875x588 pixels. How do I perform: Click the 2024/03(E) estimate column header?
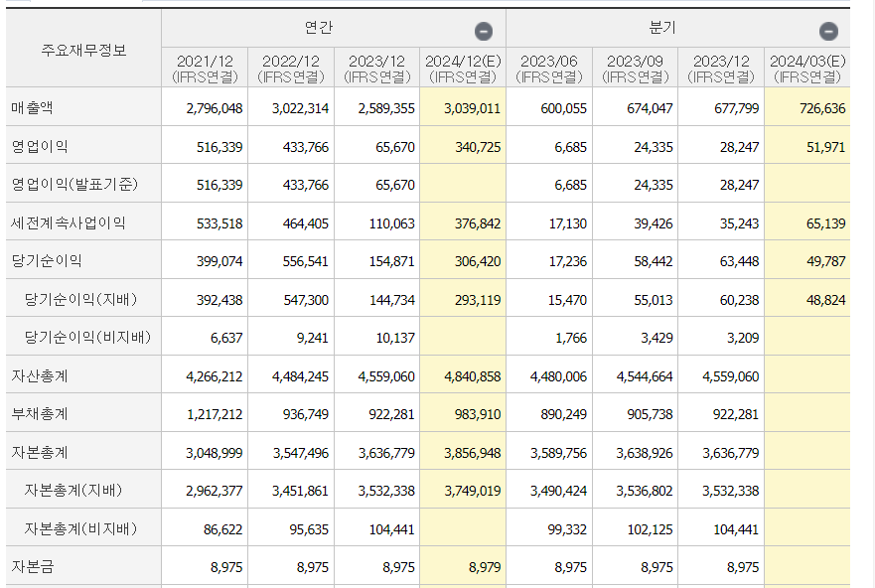click(x=807, y=68)
